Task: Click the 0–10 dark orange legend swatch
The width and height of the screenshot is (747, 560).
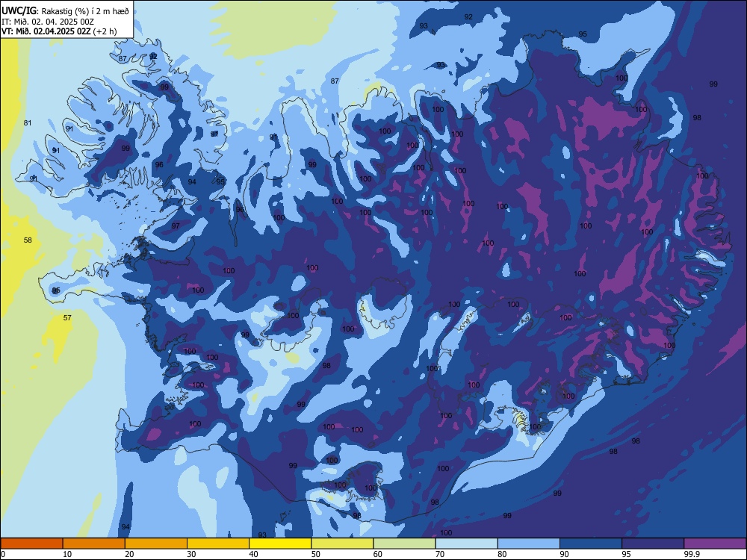Action: pos(31,544)
